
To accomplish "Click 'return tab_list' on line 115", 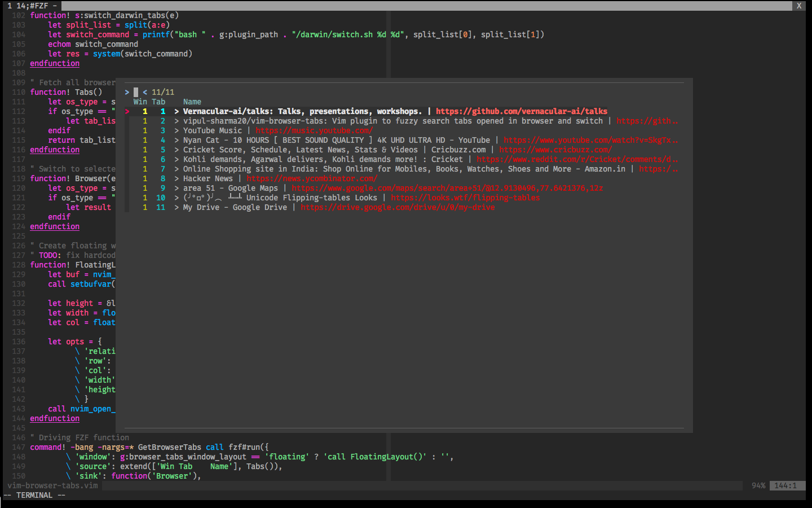I will tap(82, 140).
